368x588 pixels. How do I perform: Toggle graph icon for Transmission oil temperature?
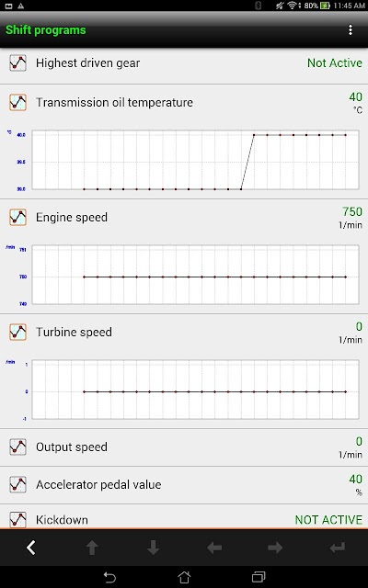pos(17,102)
